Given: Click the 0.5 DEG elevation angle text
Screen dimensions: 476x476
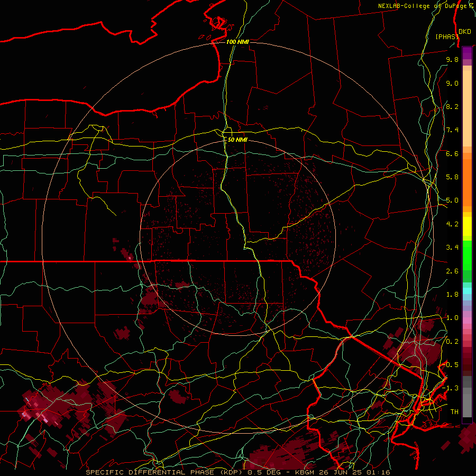Looking at the screenshot, I should click(x=264, y=472).
